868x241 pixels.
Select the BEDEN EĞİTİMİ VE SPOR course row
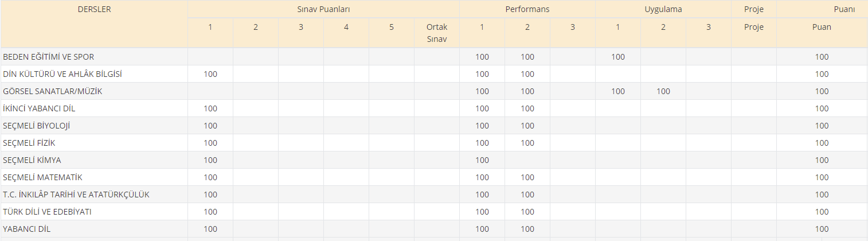point(49,57)
